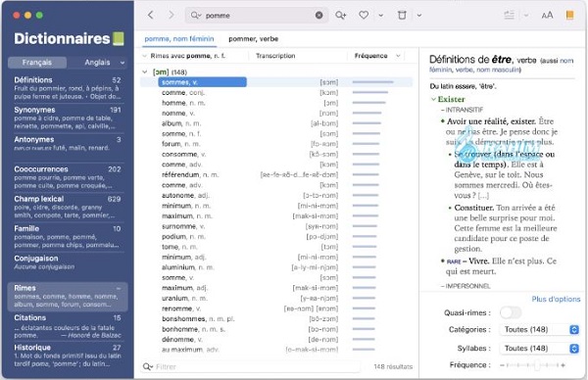Clear the pomme search field
The width and height of the screenshot is (588, 380).
click(318, 16)
